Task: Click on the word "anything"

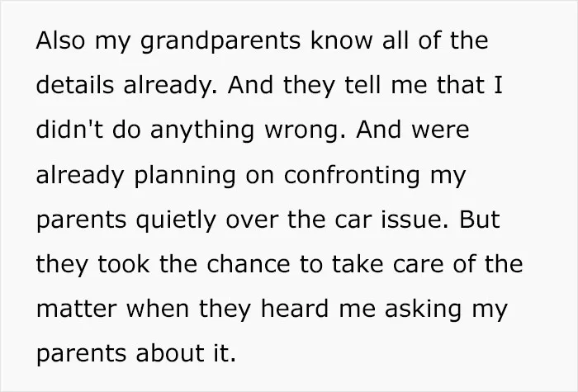Action: click(202, 130)
